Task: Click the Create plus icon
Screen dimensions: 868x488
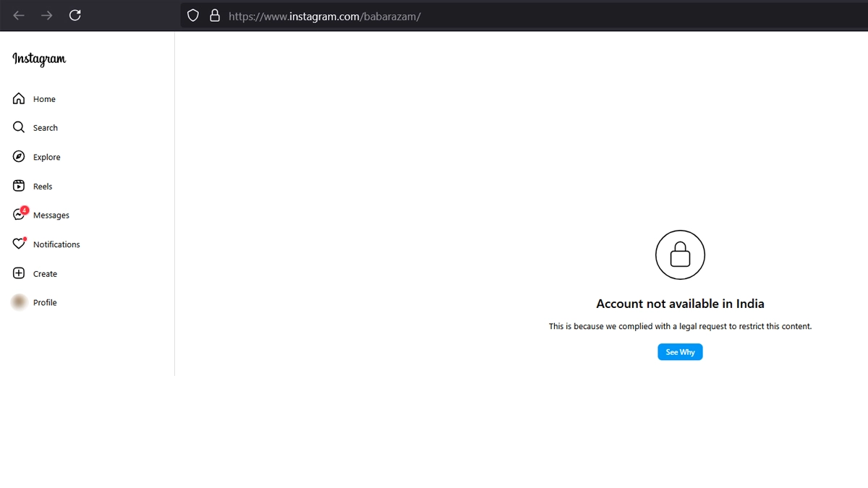Action: [x=19, y=274]
